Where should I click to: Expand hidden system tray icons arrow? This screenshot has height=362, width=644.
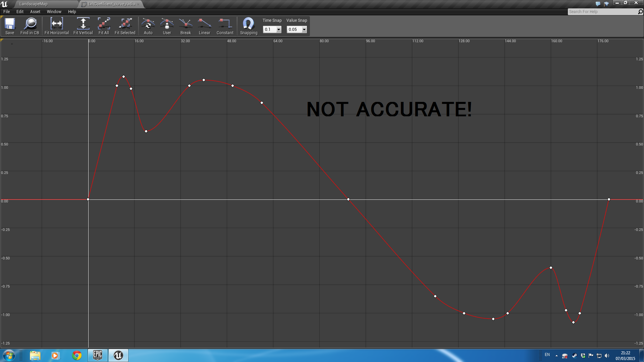click(556, 356)
